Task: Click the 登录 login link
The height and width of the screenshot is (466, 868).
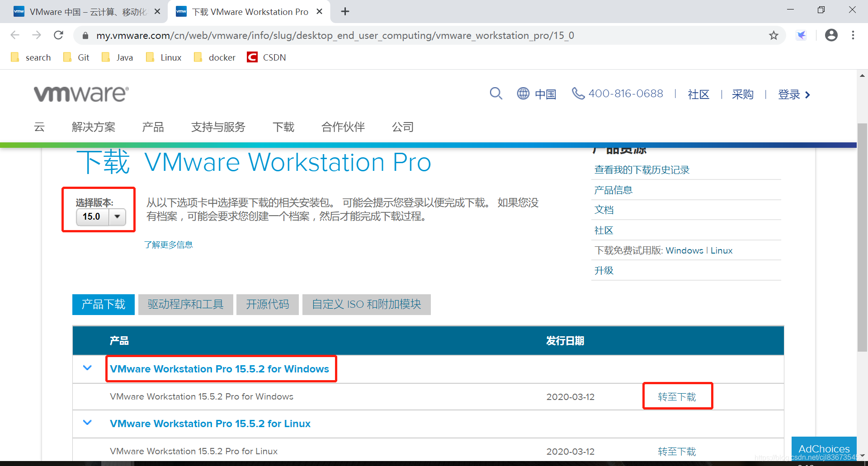Action: click(x=794, y=94)
